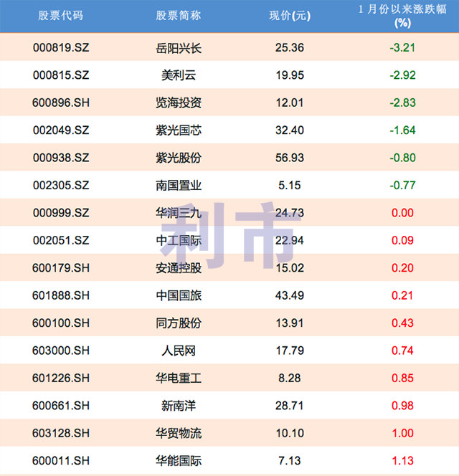This screenshot has height=476, width=459.
Task: Select stock code 000815.SZ
Action: tap(61, 75)
